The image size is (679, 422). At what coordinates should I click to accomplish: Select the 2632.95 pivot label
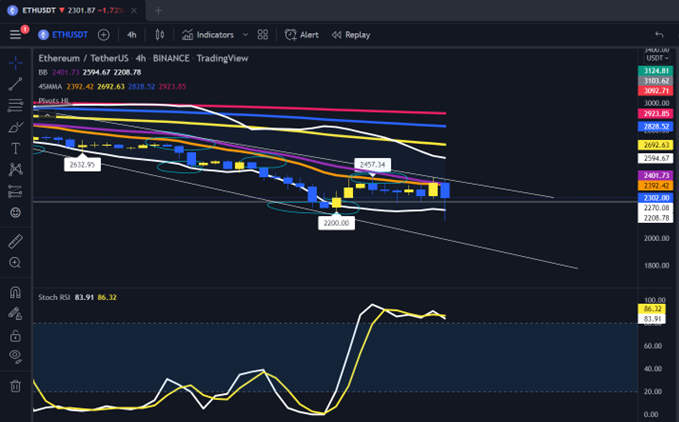click(82, 164)
